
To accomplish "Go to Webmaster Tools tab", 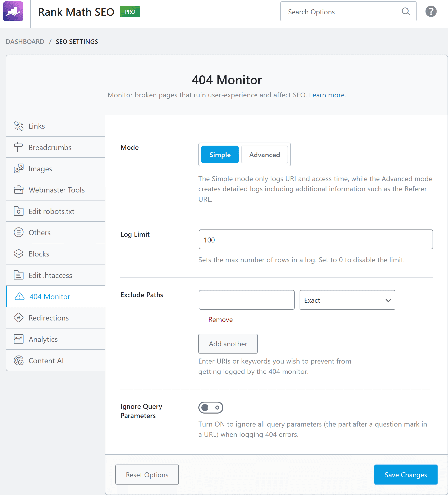I will tap(56, 190).
